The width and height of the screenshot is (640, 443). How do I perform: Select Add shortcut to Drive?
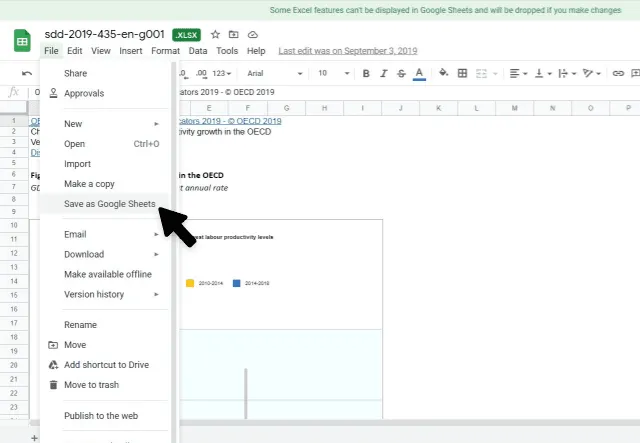[106, 365]
